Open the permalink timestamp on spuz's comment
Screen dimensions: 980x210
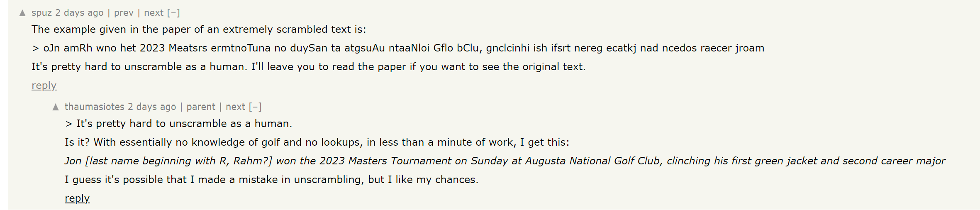click(x=79, y=13)
